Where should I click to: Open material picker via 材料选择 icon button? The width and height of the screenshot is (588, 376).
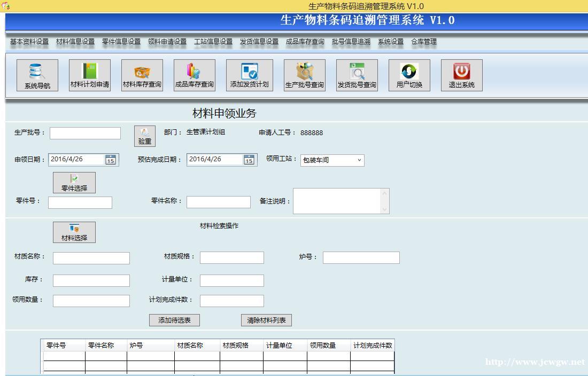click(x=74, y=232)
